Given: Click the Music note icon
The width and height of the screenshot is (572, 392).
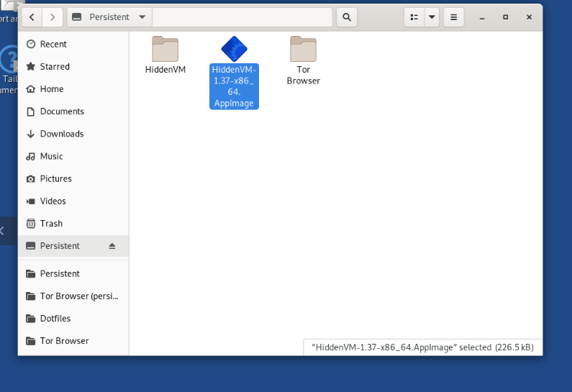Looking at the screenshot, I should (x=31, y=156).
